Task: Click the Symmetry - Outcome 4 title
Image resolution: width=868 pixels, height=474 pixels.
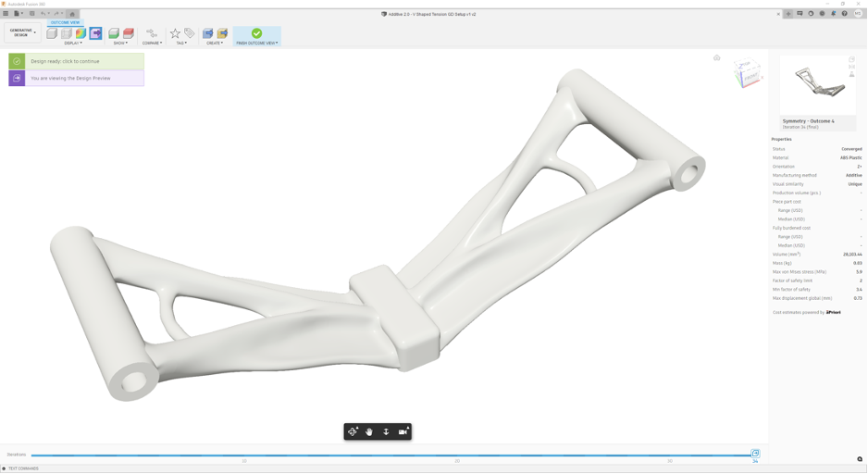Action: pyautogui.click(x=808, y=120)
